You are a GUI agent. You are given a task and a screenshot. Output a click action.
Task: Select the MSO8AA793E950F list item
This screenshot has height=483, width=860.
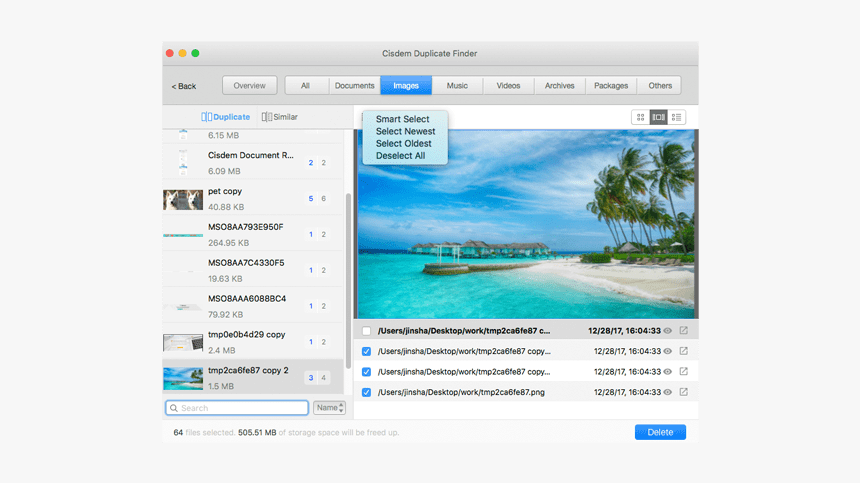253,234
